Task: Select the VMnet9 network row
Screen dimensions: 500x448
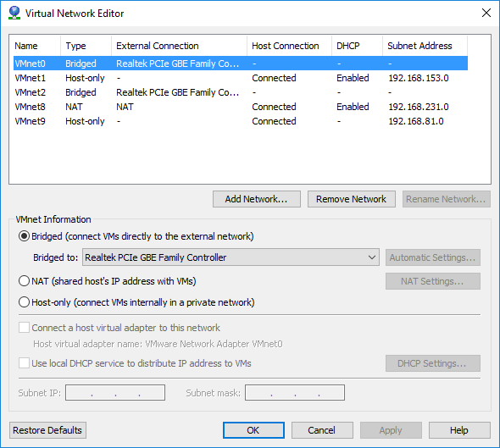Action: click(x=241, y=121)
